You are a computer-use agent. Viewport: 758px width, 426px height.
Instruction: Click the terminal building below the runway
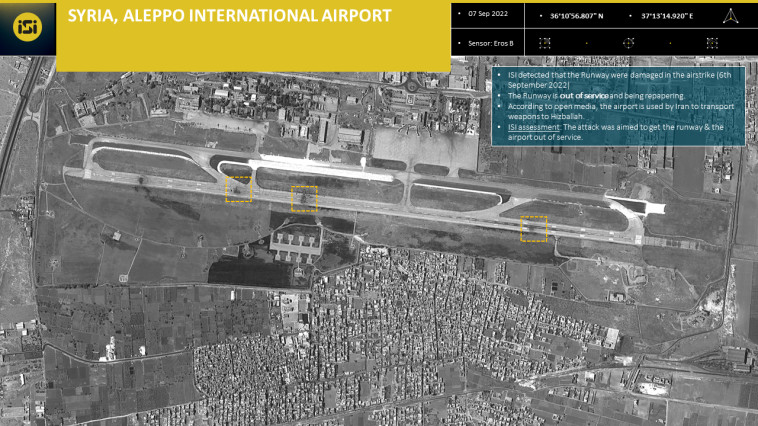click(298, 243)
